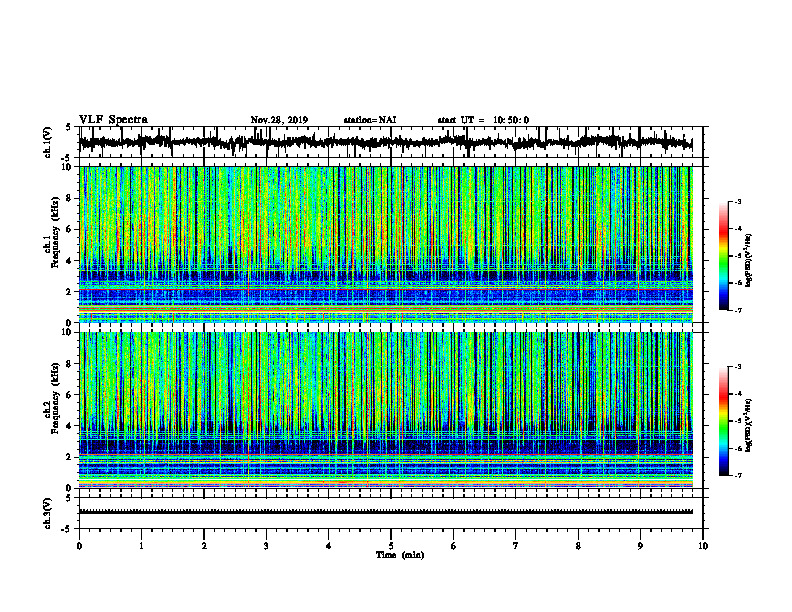Click the time axis tick label "6"
This screenshot has height=612, width=792.
(454, 546)
